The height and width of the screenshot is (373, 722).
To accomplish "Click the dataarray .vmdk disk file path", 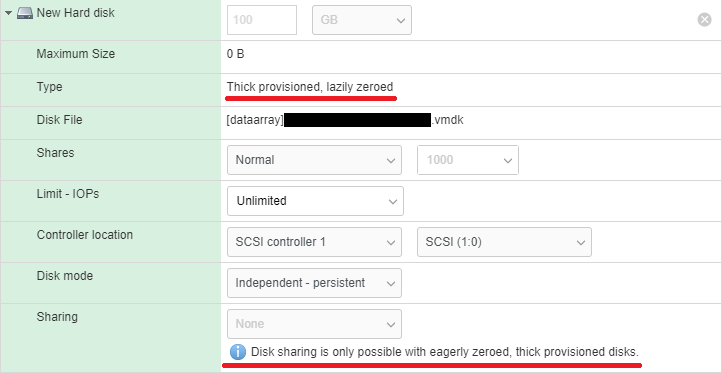I will pyautogui.click(x=345, y=120).
